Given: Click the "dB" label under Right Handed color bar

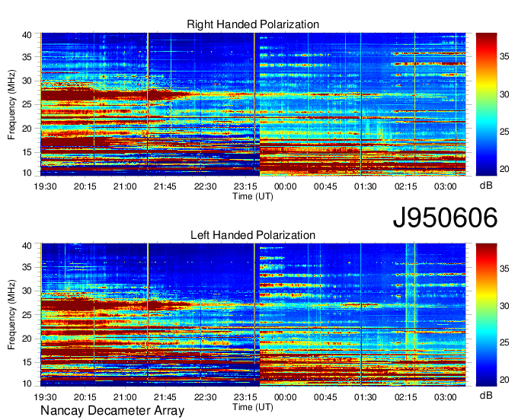Looking at the screenshot, I should point(486,186).
